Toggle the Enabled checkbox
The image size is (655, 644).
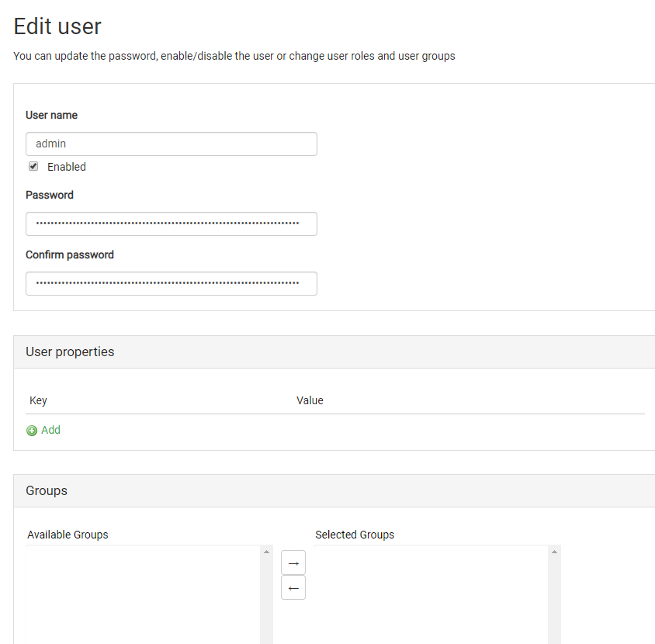tap(33, 166)
